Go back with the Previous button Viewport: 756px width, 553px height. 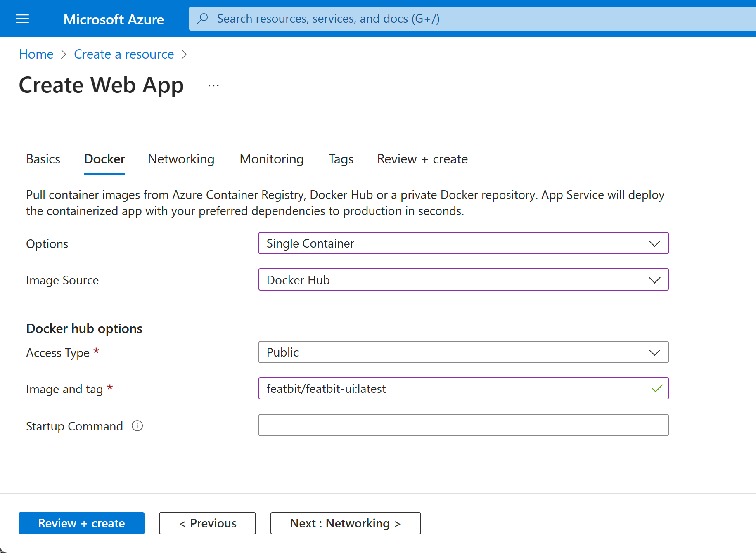(x=207, y=523)
